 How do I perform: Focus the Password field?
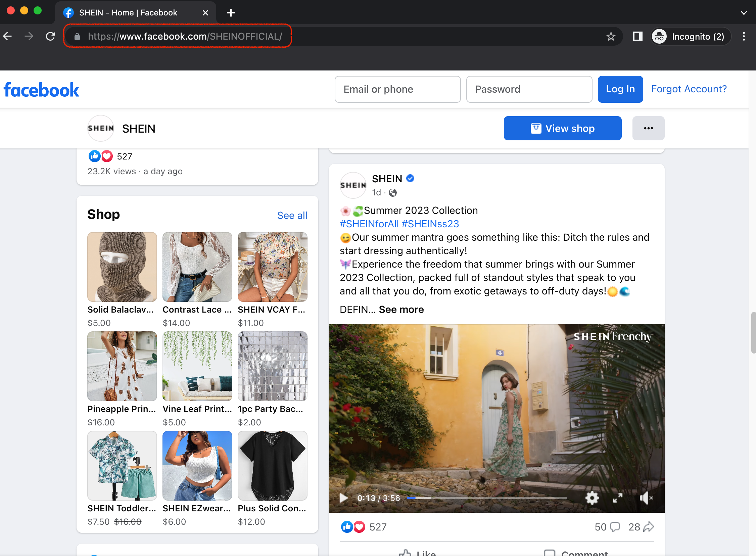tap(529, 89)
